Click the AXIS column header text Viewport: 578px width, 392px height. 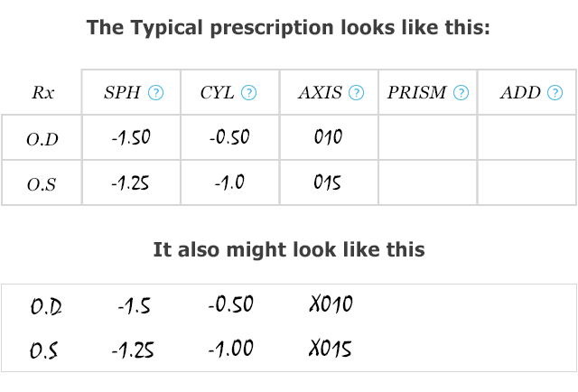(321, 92)
